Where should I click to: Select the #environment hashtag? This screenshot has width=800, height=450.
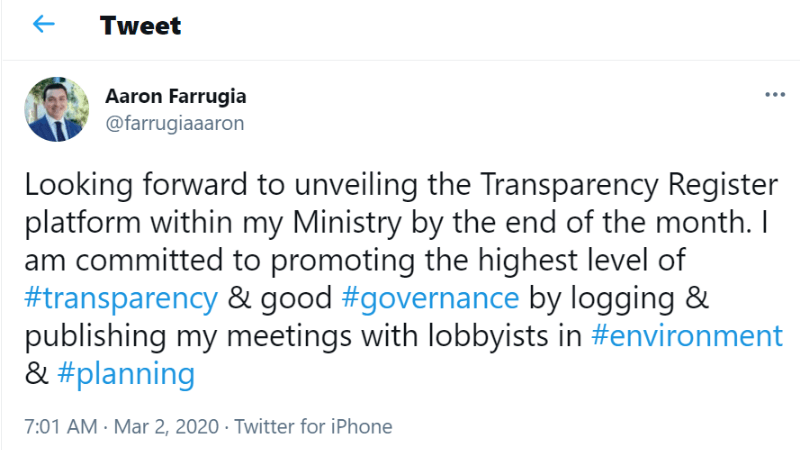click(x=686, y=336)
